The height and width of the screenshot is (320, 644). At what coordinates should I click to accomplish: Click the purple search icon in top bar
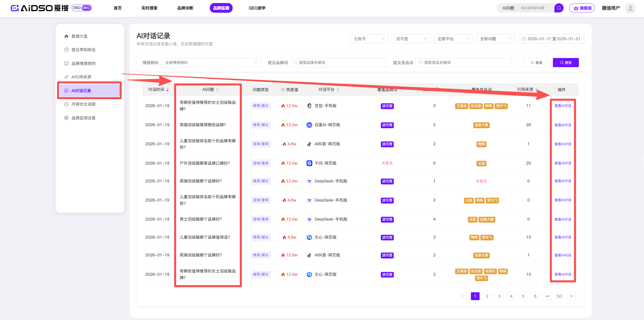click(x=559, y=8)
